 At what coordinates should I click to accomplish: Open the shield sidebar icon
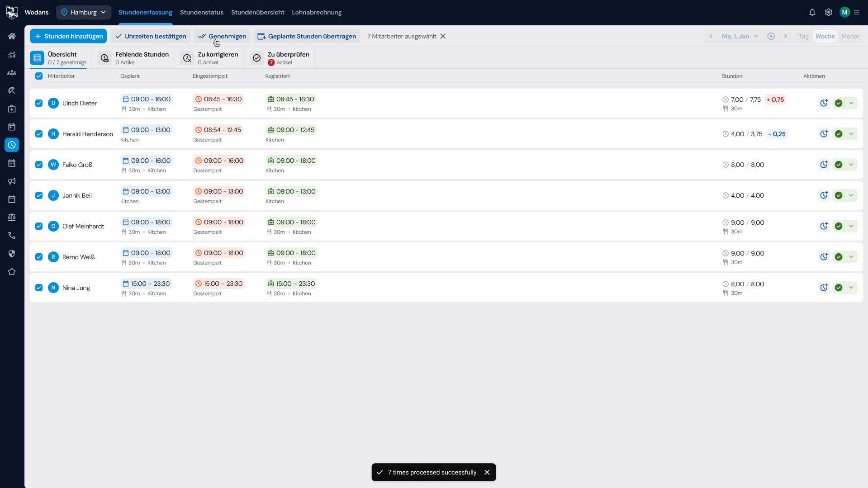[x=12, y=253]
